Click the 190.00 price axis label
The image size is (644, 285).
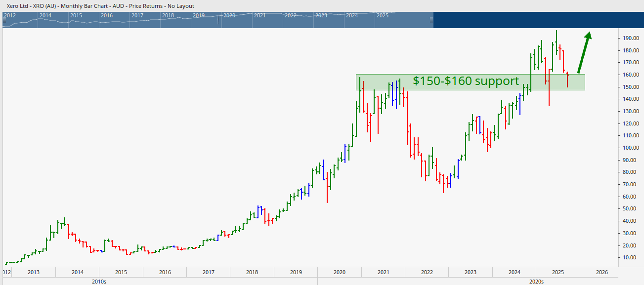(631, 38)
